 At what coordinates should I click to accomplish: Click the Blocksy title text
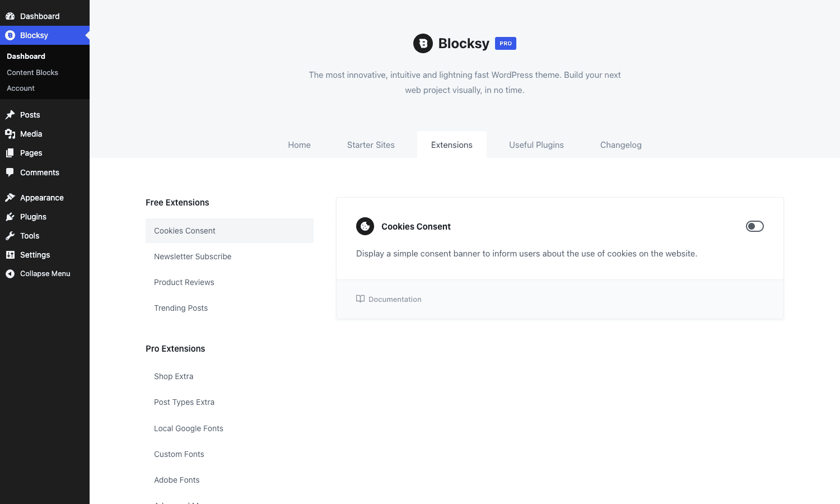(x=464, y=44)
